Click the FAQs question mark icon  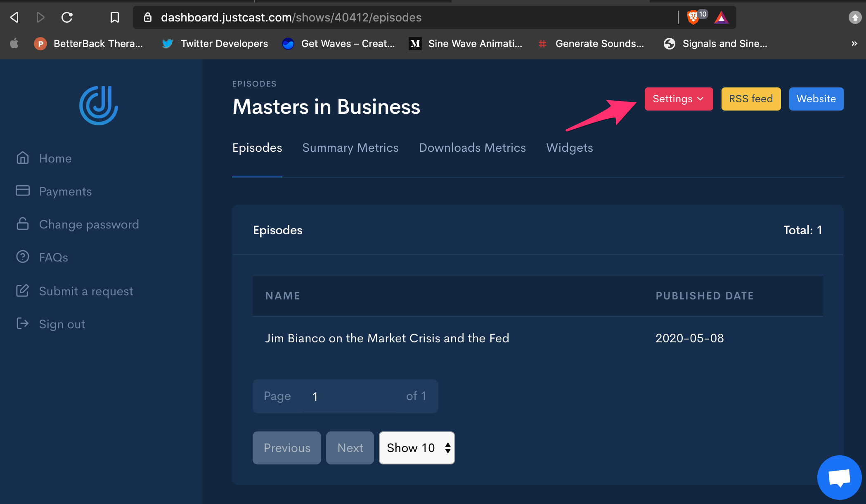coord(23,257)
